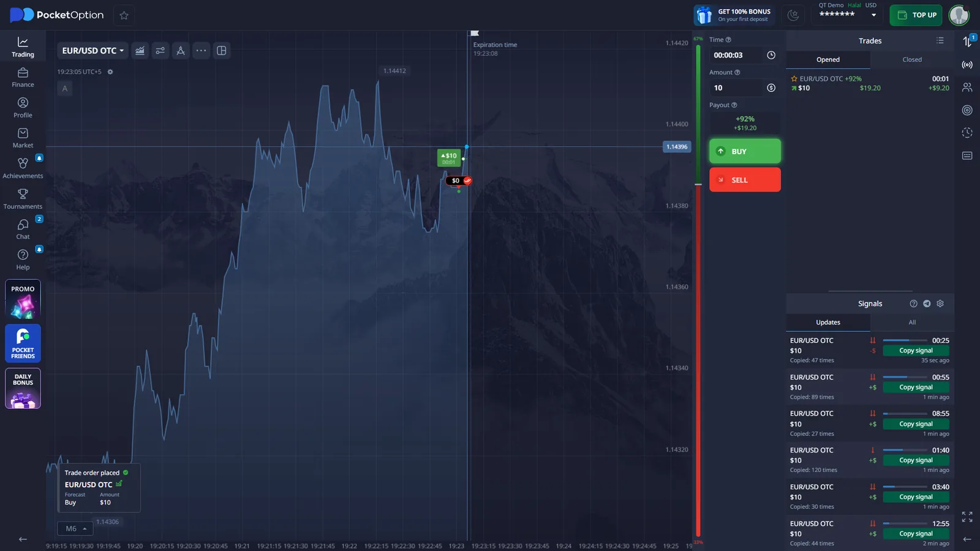The image size is (980, 551).
Task: Expand the EUR/USD OTC asset dropdown
Action: point(93,51)
